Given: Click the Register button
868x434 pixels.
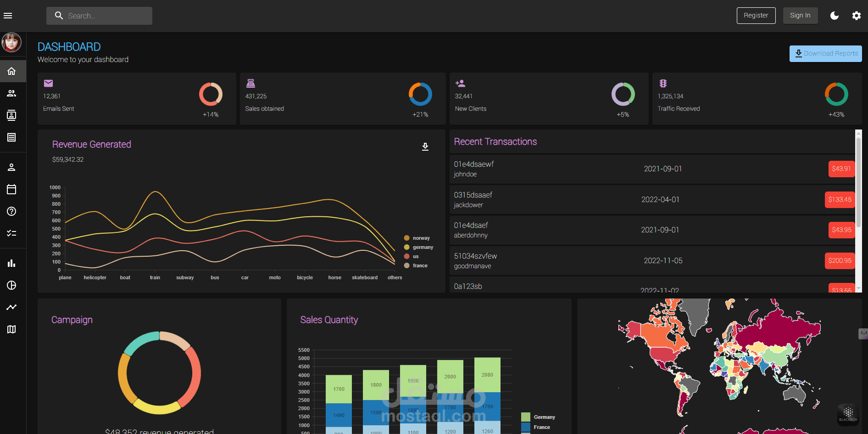Looking at the screenshot, I should pos(756,16).
